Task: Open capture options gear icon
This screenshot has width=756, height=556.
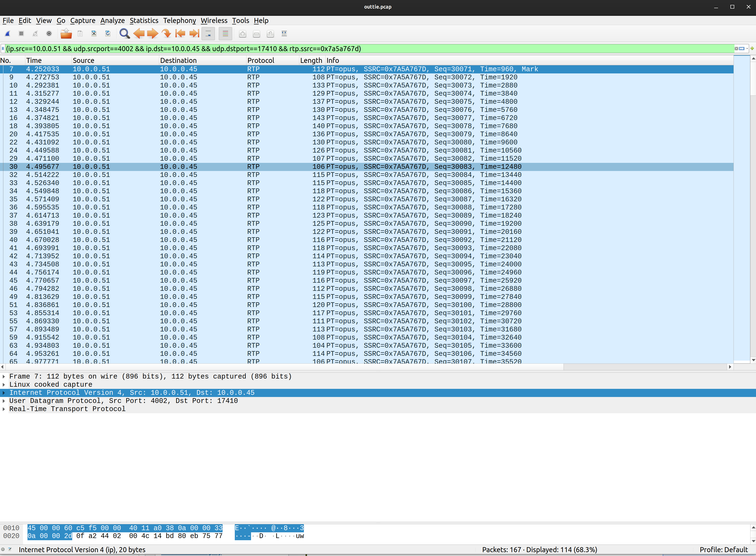Action: pos(49,34)
